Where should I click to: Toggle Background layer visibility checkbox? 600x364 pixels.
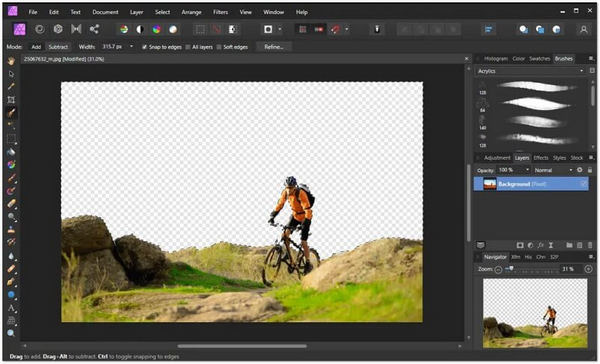pos(583,184)
